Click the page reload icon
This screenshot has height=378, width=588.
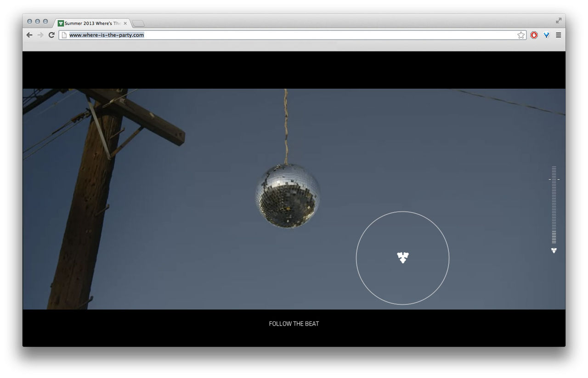click(52, 35)
